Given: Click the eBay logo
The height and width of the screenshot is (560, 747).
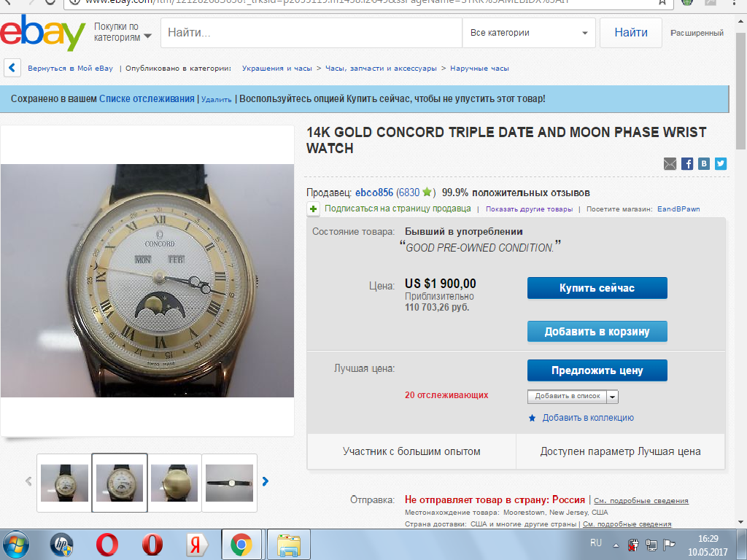Looking at the screenshot, I should 42,32.
